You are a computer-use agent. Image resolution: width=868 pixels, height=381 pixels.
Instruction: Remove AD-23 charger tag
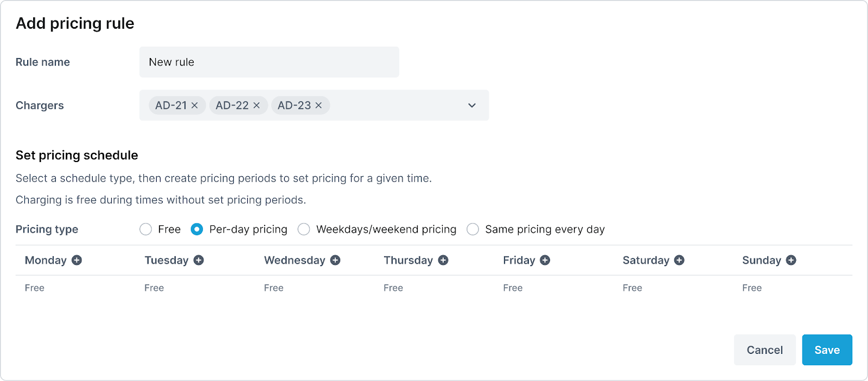pos(318,106)
